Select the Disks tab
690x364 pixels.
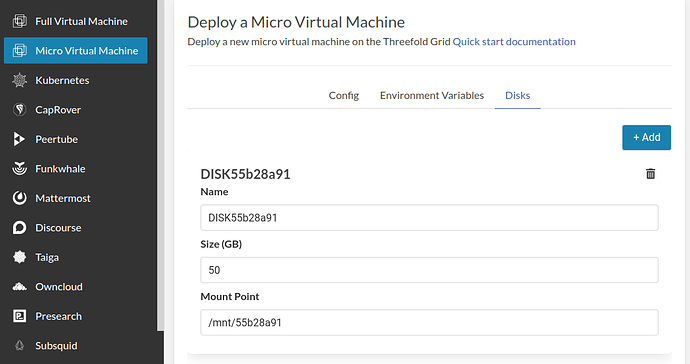point(518,96)
